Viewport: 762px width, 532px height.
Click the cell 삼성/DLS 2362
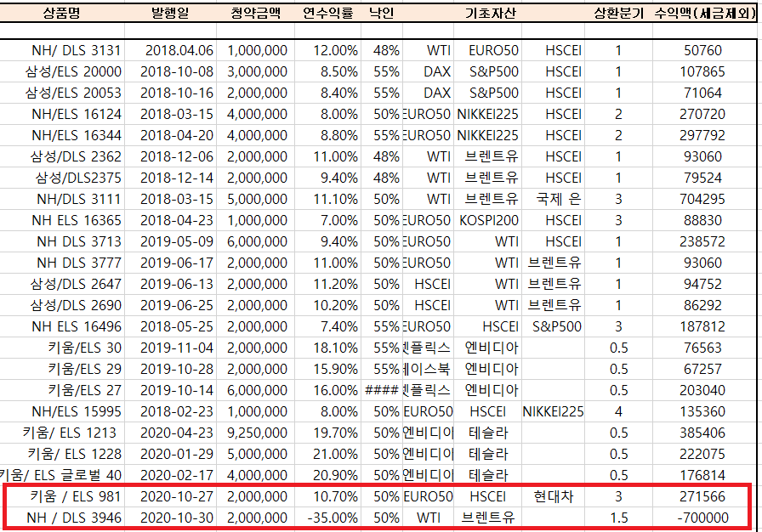click(x=62, y=156)
